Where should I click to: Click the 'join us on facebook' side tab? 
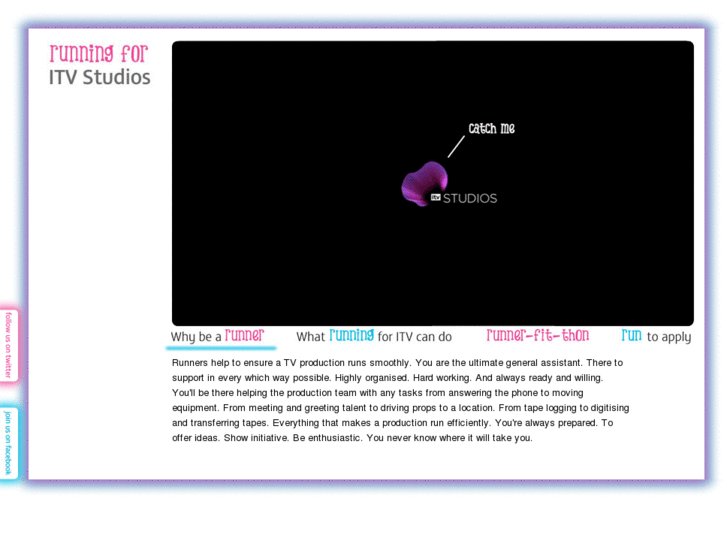tap(8, 443)
